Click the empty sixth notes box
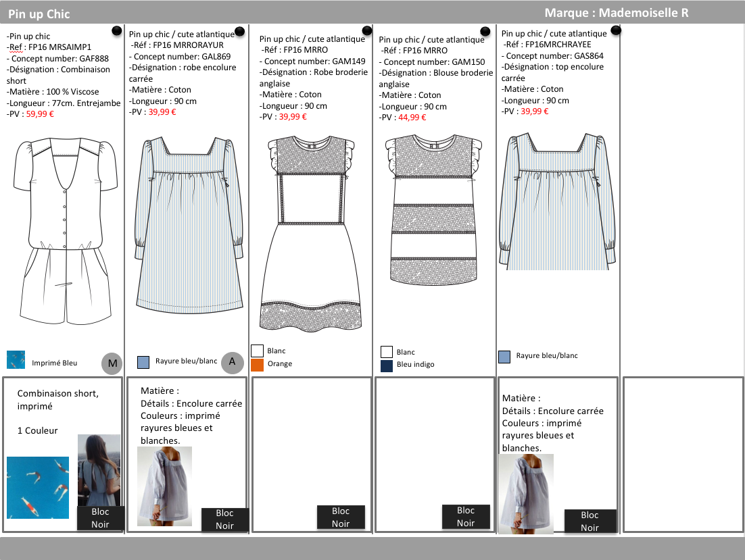The image size is (745, 560). tap(683, 455)
